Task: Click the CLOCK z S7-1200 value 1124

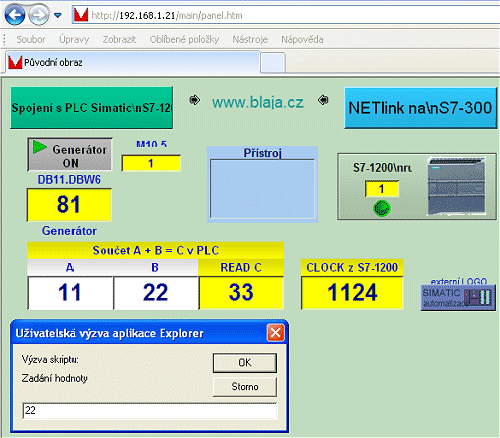Action: pyautogui.click(x=352, y=293)
